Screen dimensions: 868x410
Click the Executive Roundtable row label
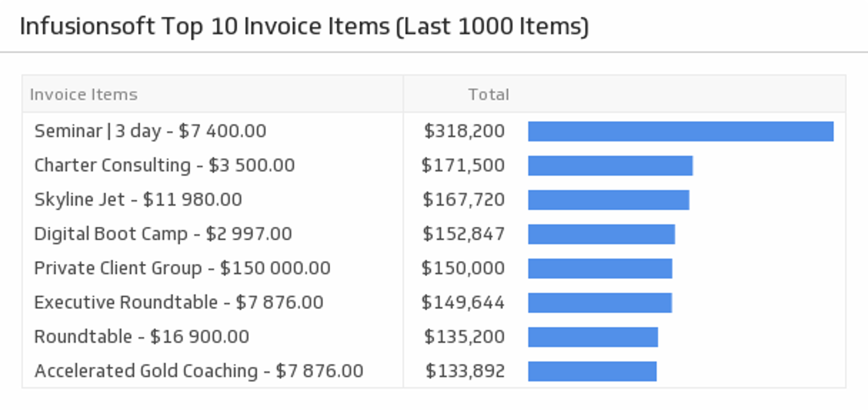click(x=179, y=302)
